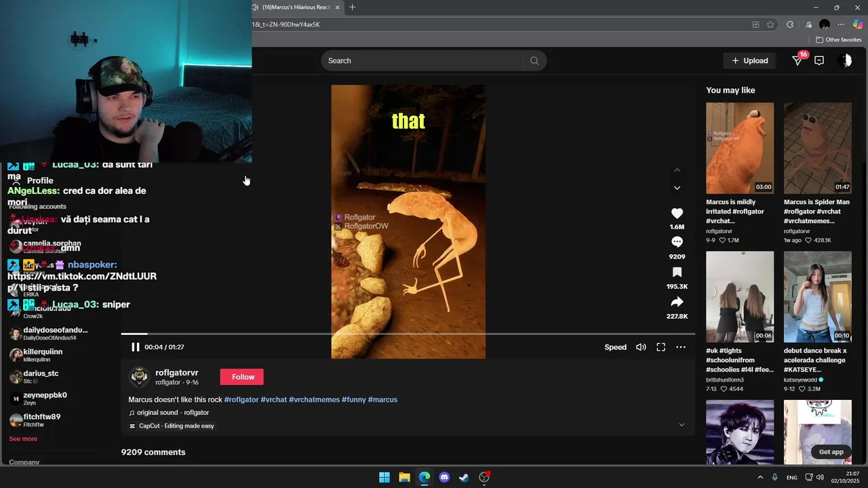Screen dimensions: 868x488
Task: Open the comments bubble showing 9209
Action: (x=677, y=242)
